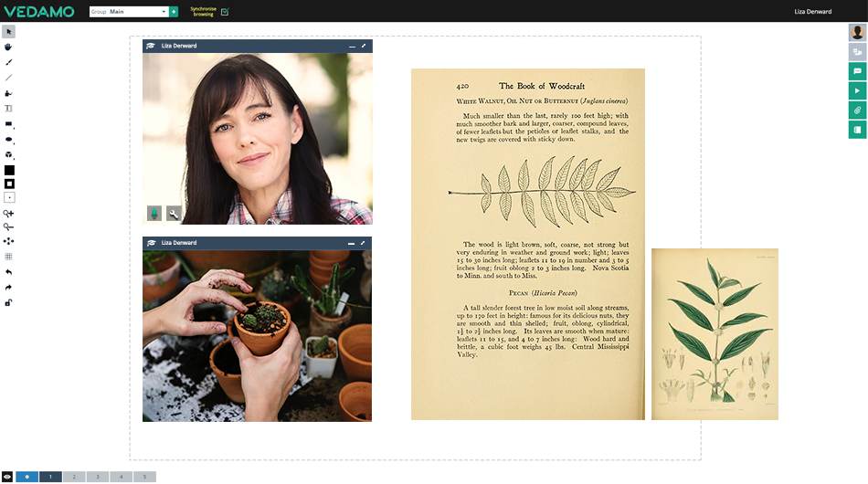
Task: Select the 3D cube shapes tool
Action: [x=9, y=155]
